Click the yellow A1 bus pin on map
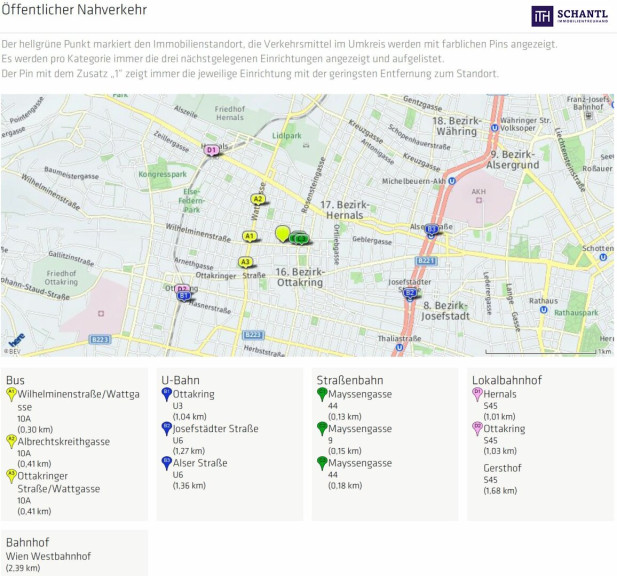 pyautogui.click(x=250, y=237)
